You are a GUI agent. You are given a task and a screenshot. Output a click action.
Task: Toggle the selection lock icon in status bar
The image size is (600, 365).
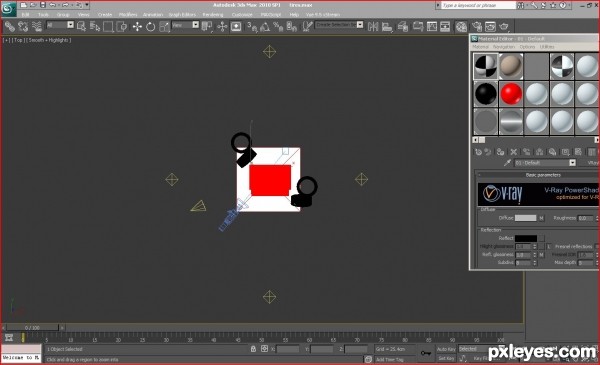pyautogui.click(x=253, y=349)
